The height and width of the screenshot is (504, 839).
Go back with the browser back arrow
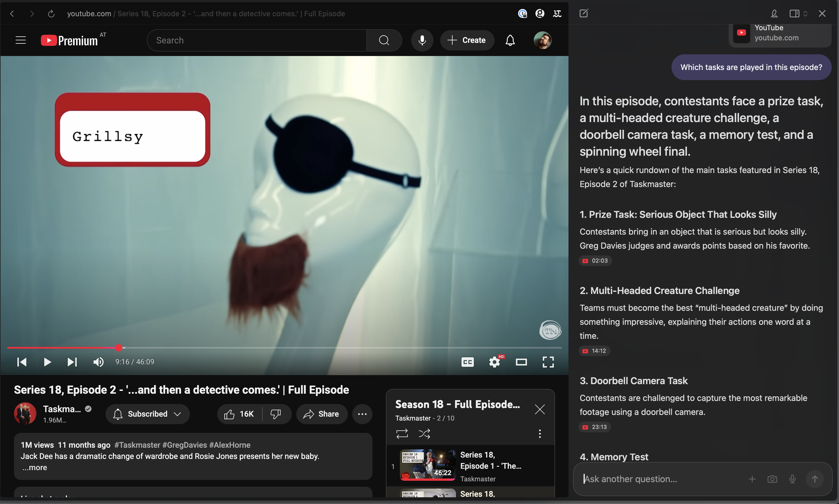click(12, 14)
